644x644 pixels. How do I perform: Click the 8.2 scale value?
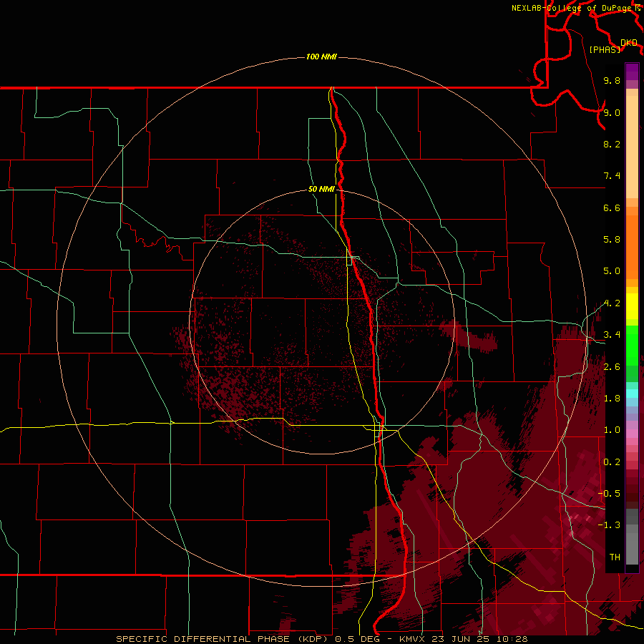[x=612, y=144]
